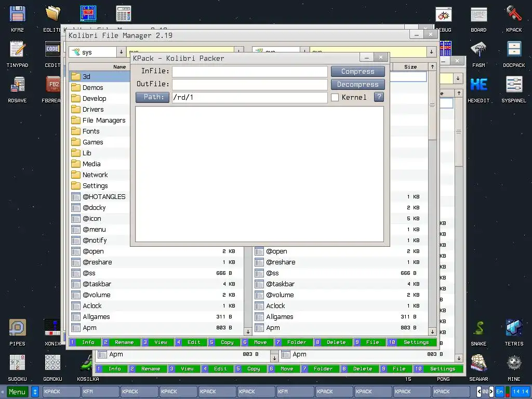Click F2 Rename in front file manager
This screenshot has width=532, height=399.
(121, 342)
